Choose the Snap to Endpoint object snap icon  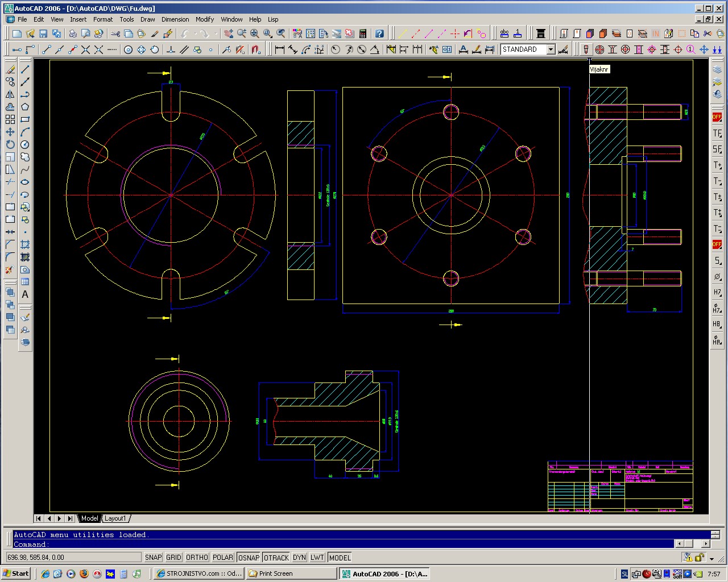click(x=47, y=49)
